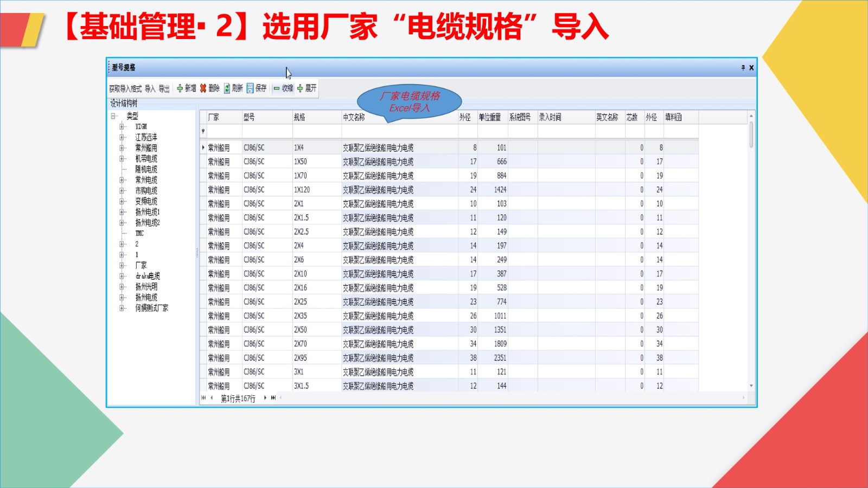Screen dimensions: 868x488
Task: Click the 导入 (Import) button
Action: (150, 89)
